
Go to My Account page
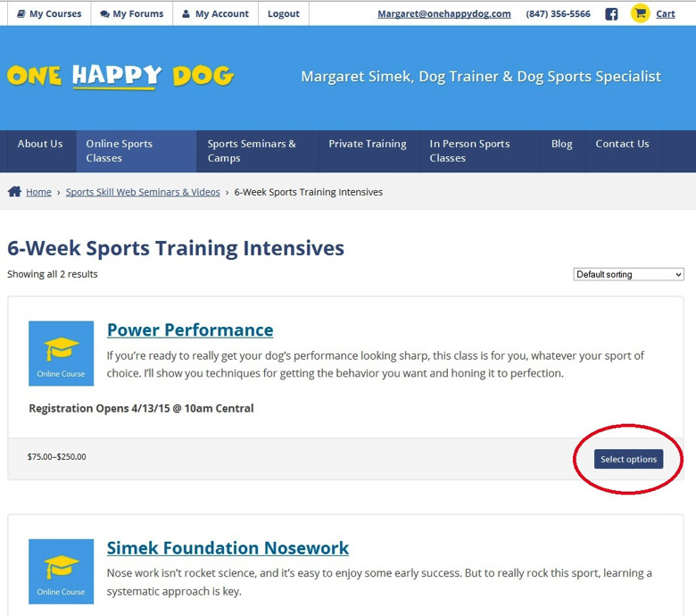click(215, 14)
